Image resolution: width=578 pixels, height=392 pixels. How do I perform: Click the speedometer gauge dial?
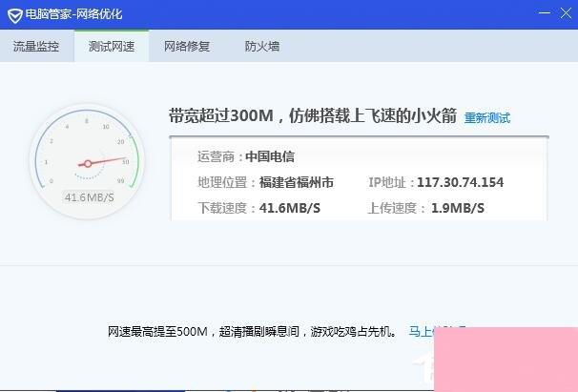click(88, 161)
